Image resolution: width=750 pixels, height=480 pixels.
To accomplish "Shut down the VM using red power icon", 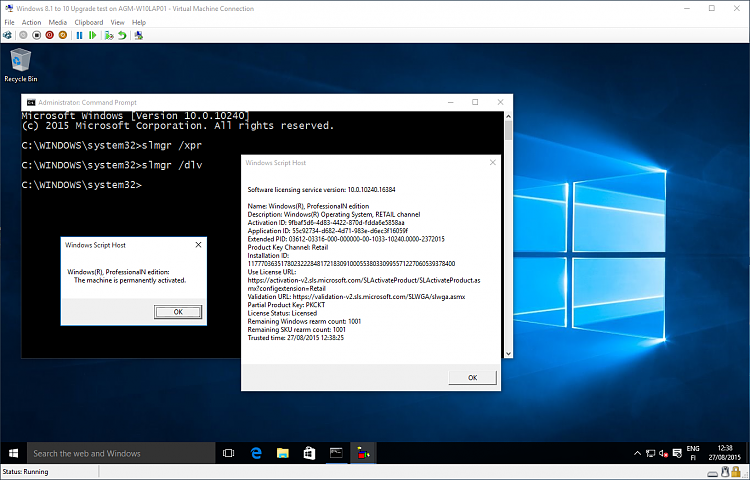I will [x=50, y=35].
